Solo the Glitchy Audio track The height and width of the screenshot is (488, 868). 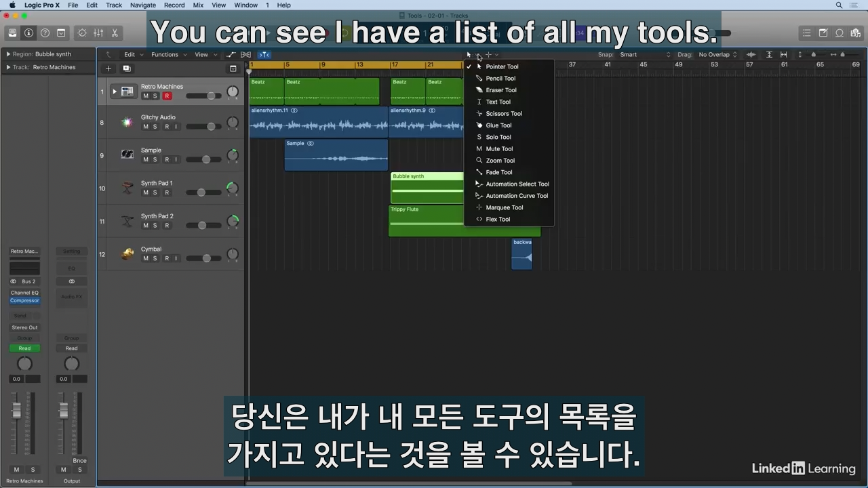(x=155, y=127)
